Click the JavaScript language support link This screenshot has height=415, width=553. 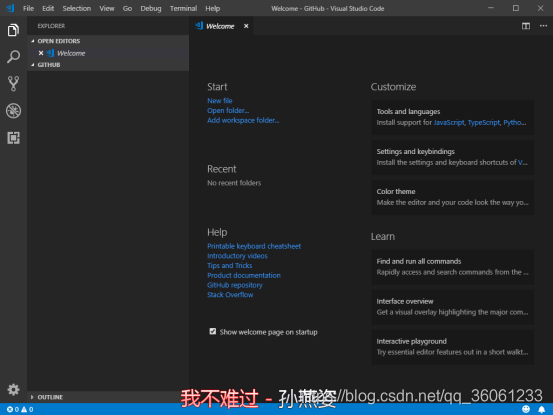pyautogui.click(x=449, y=122)
